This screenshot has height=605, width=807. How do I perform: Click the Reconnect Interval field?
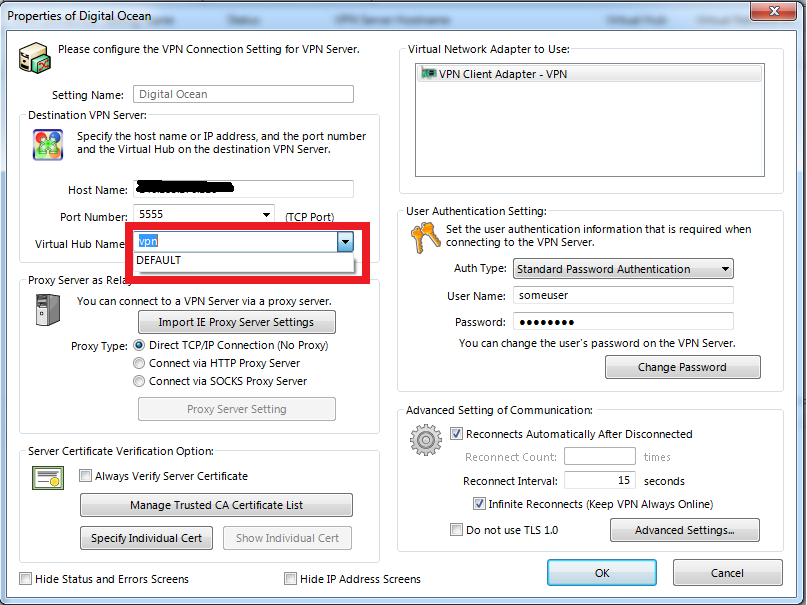[600, 480]
